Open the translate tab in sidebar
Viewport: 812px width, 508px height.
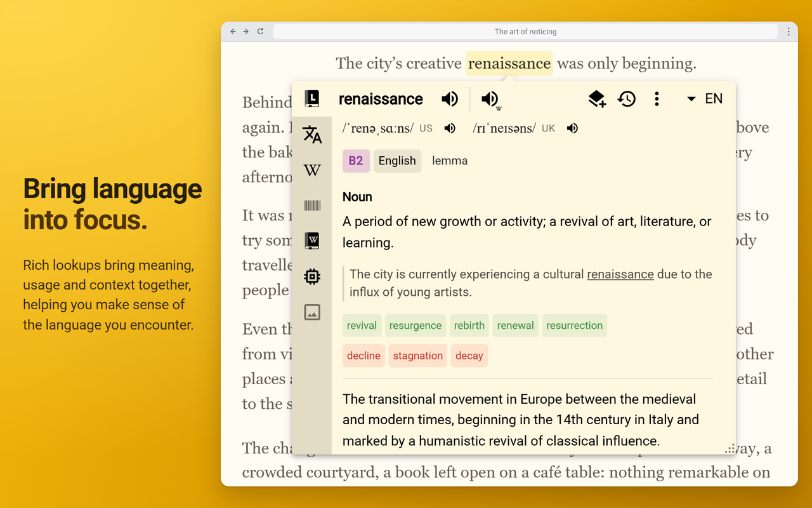coord(311,135)
